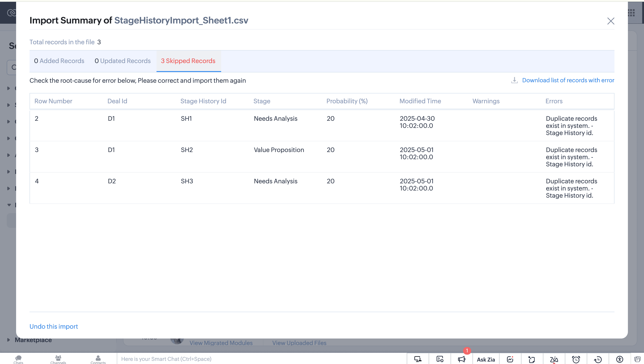The width and height of the screenshot is (644, 364).
Task: Open the announcements megaphone icon
Action: [462, 359]
